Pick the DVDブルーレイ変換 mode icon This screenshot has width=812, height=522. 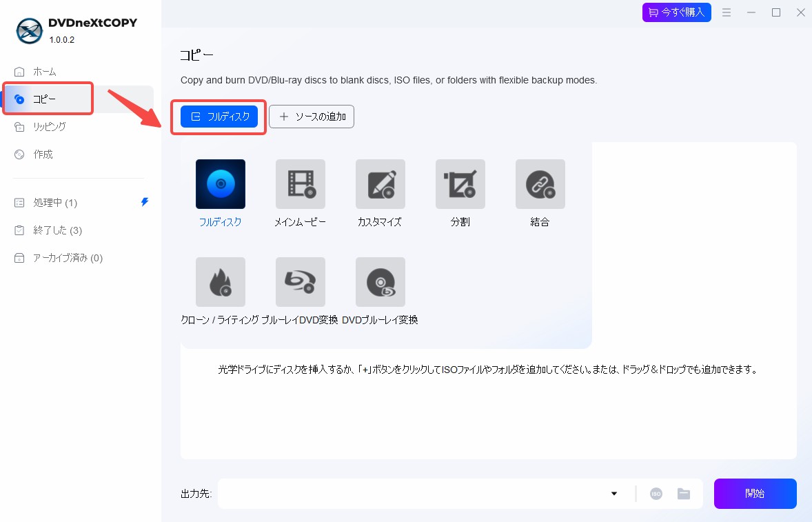pos(380,282)
